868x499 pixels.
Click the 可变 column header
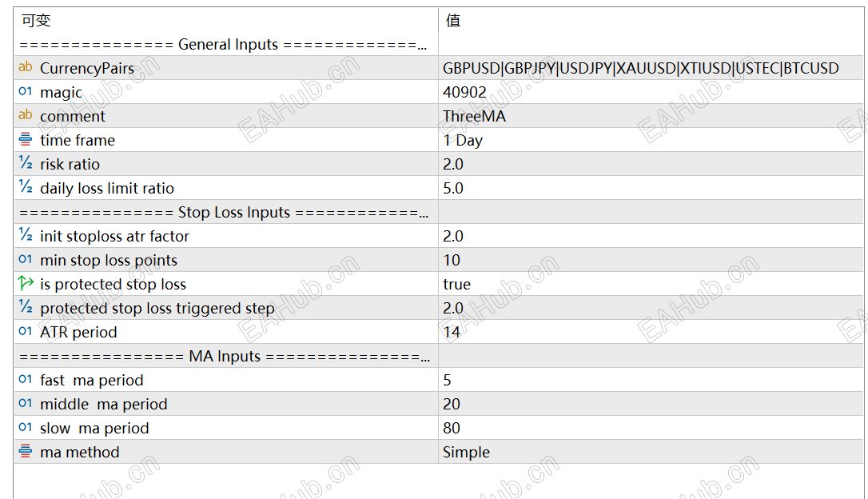[36, 21]
